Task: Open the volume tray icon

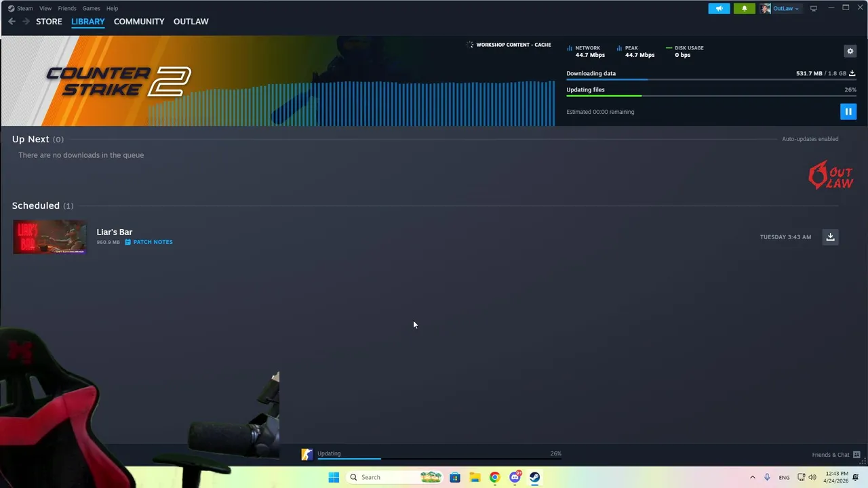Action: pos(812,477)
